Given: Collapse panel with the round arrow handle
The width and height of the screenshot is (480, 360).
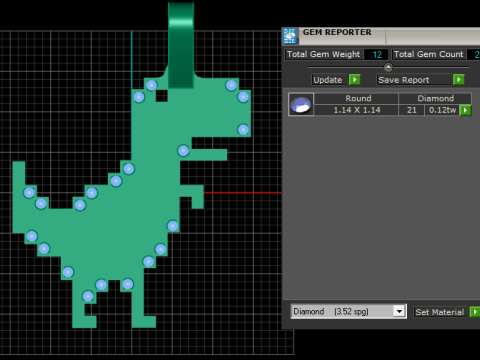Looking at the screenshot, I should pos(388,67).
